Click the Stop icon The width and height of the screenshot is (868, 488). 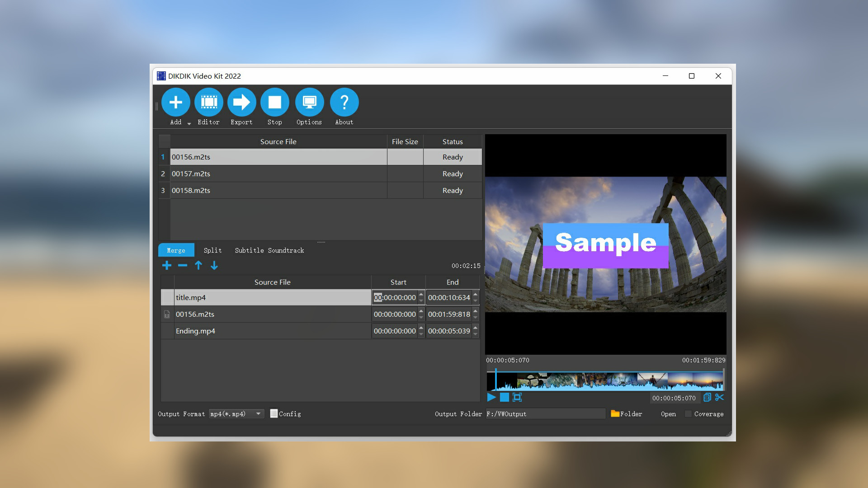(274, 103)
